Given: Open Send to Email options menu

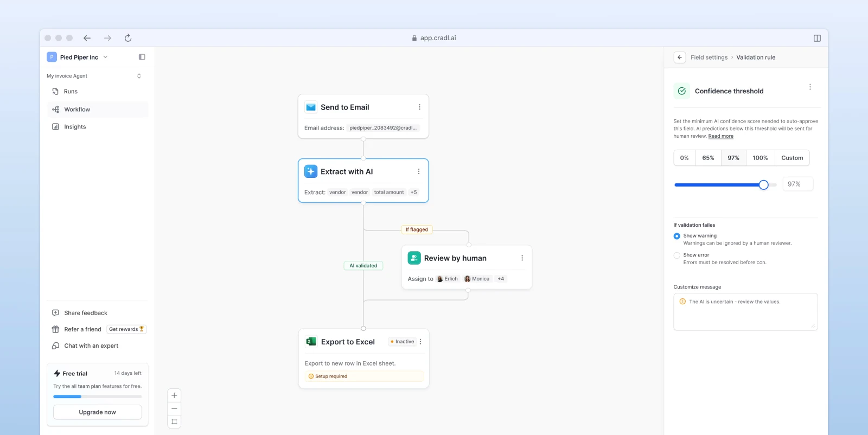Looking at the screenshot, I should tap(419, 107).
